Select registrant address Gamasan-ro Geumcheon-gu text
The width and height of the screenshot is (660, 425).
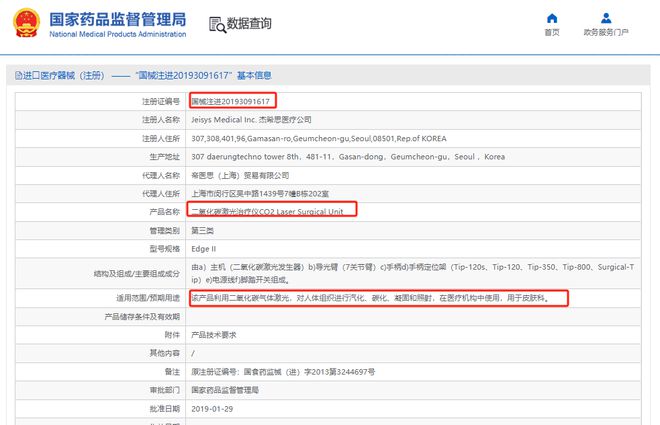coord(319,138)
